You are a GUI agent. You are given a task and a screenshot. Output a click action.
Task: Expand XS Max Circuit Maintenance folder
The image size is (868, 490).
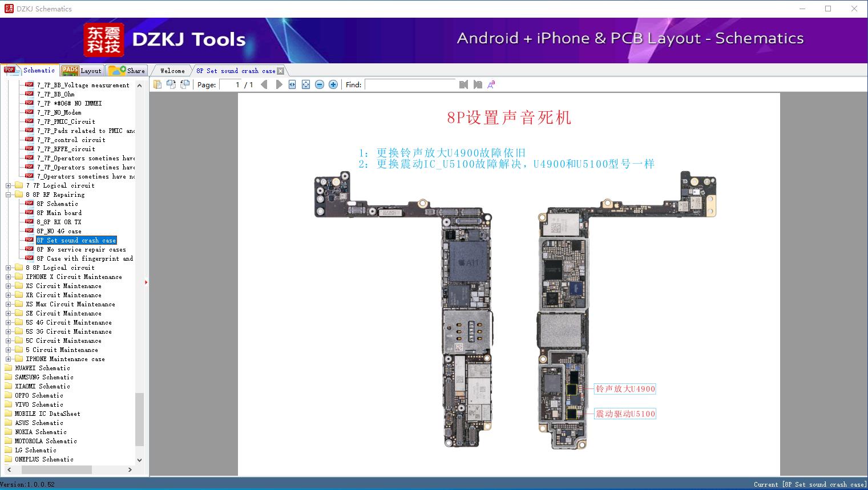8,304
